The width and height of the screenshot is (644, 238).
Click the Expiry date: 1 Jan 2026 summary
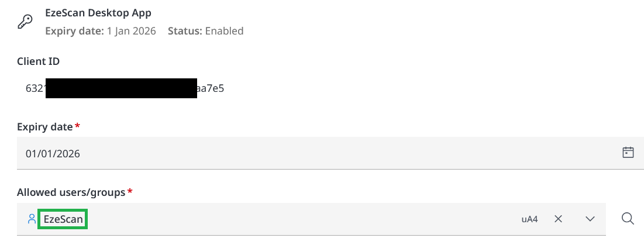[101, 31]
